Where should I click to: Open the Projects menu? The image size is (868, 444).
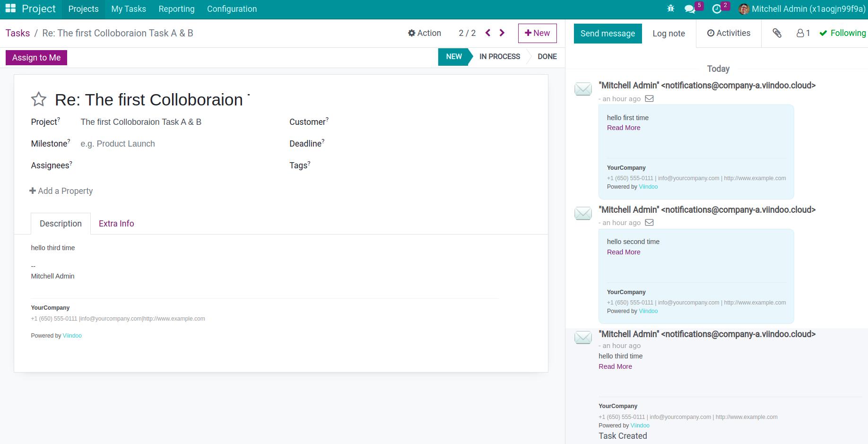(x=83, y=9)
